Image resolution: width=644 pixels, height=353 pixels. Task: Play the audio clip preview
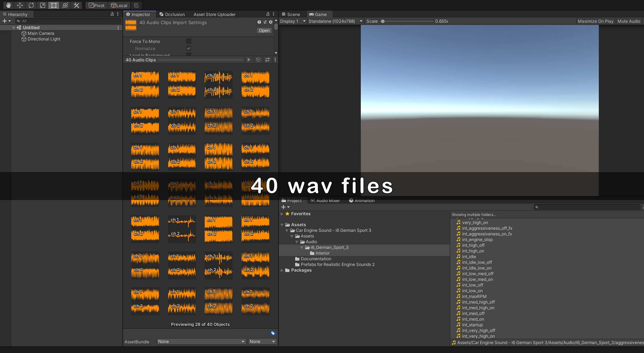point(249,60)
